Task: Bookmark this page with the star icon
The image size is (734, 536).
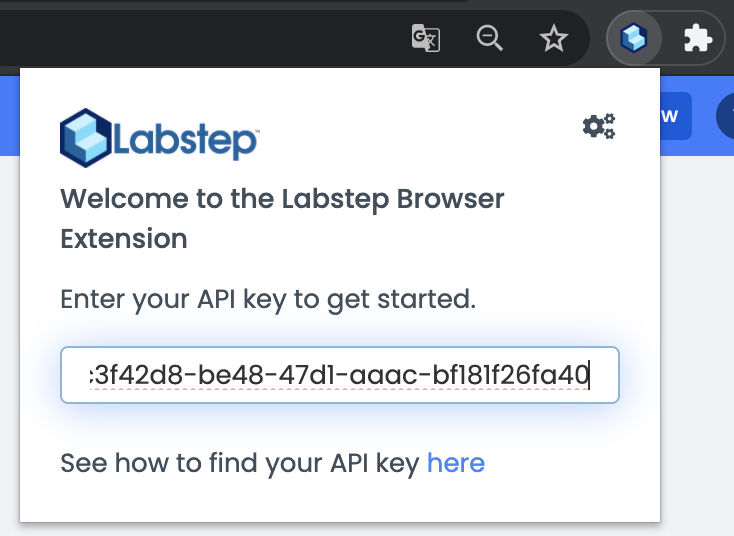Action: coord(553,39)
